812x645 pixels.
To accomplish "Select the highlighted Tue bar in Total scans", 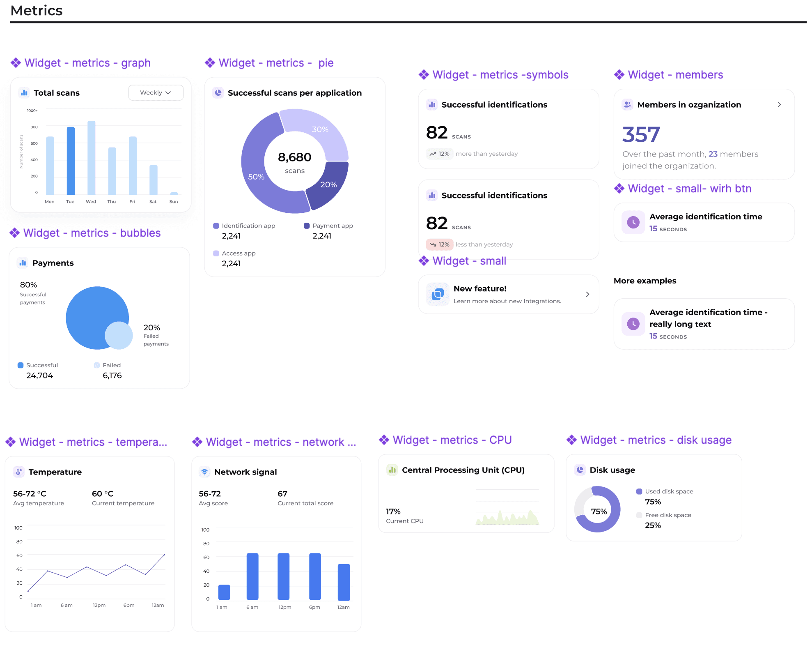I will [x=71, y=161].
